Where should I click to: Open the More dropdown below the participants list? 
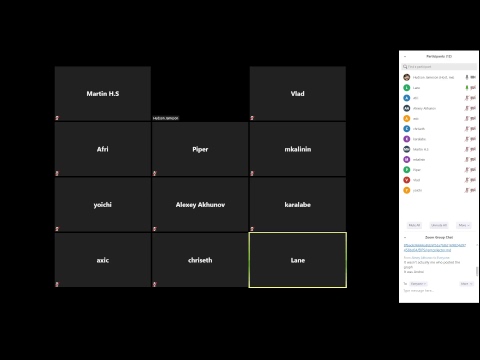[x=464, y=225]
